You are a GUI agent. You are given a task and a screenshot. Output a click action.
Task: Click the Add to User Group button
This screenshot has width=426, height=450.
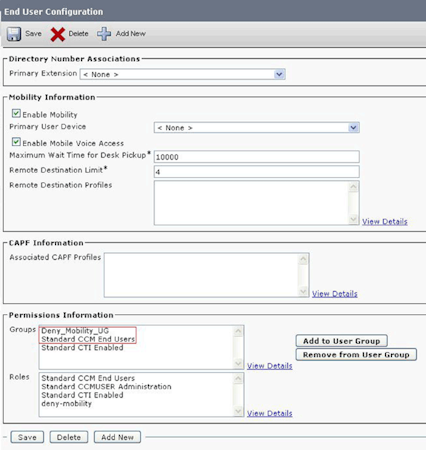341,341
